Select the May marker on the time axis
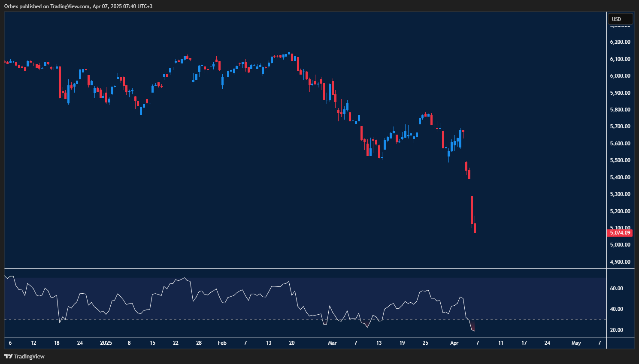Screen dimensions: 639x364 point(576,343)
